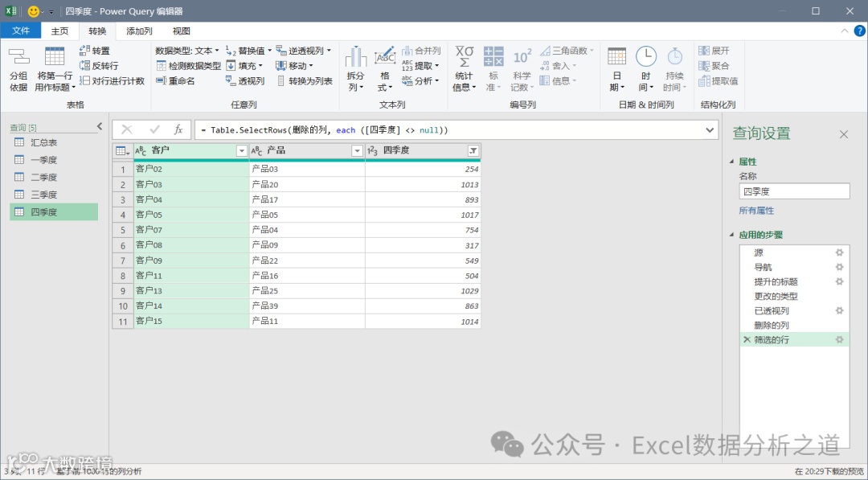Click the 转置 transpose button
The width and height of the screenshot is (868, 480).
[95, 51]
